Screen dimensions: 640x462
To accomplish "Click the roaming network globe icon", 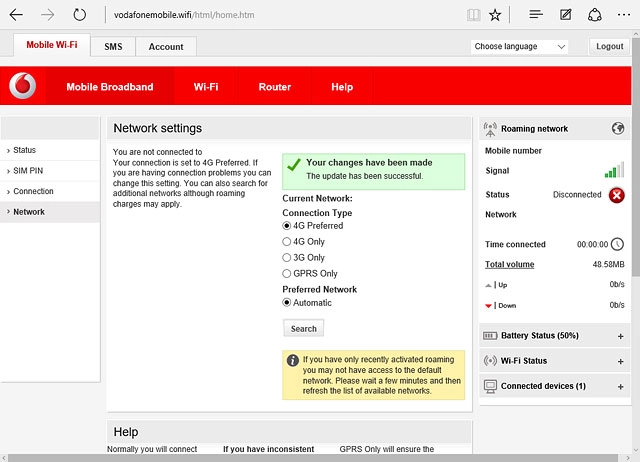I will tap(617, 128).
